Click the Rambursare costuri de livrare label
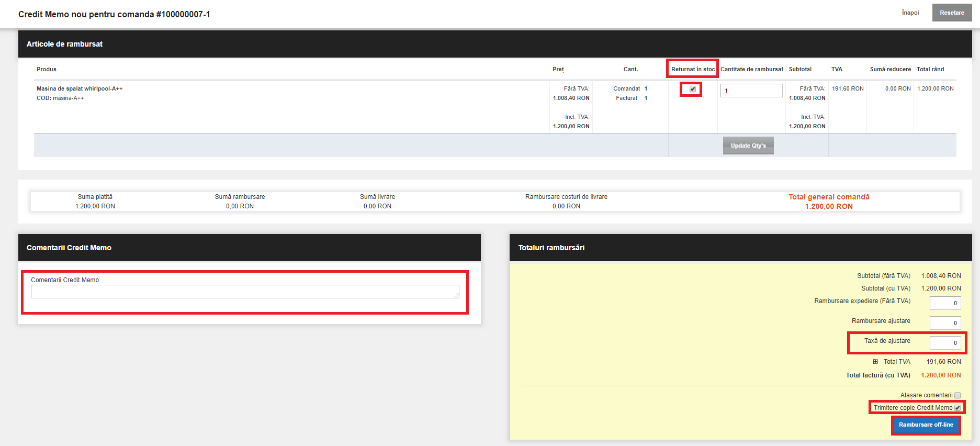 tap(566, 197)
